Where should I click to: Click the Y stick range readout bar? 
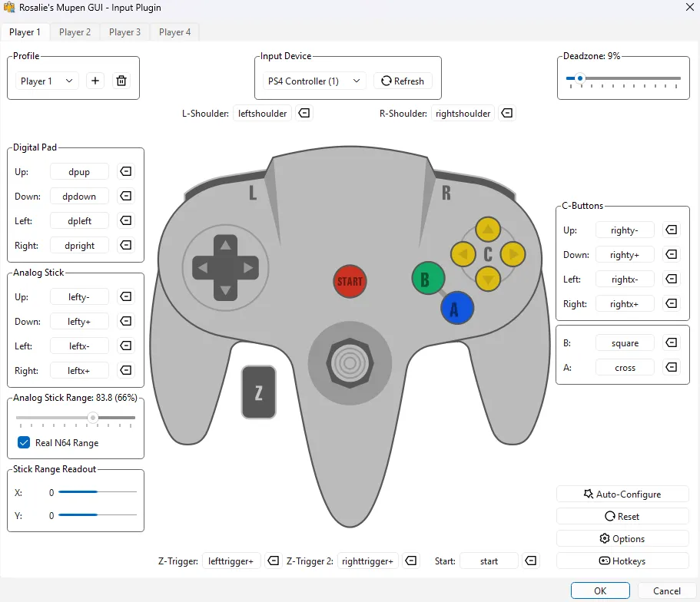click(98, 515)
